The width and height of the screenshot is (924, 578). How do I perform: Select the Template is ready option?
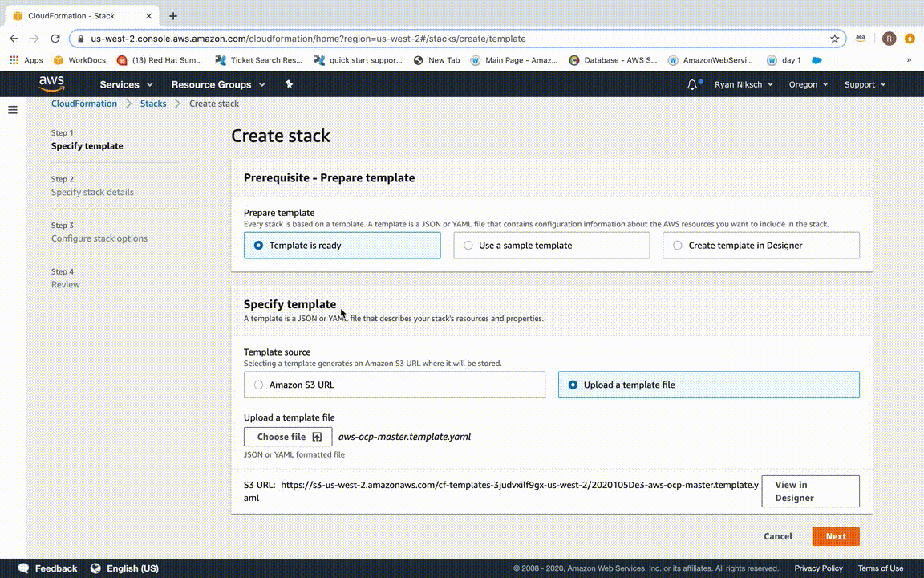[342, 246]
